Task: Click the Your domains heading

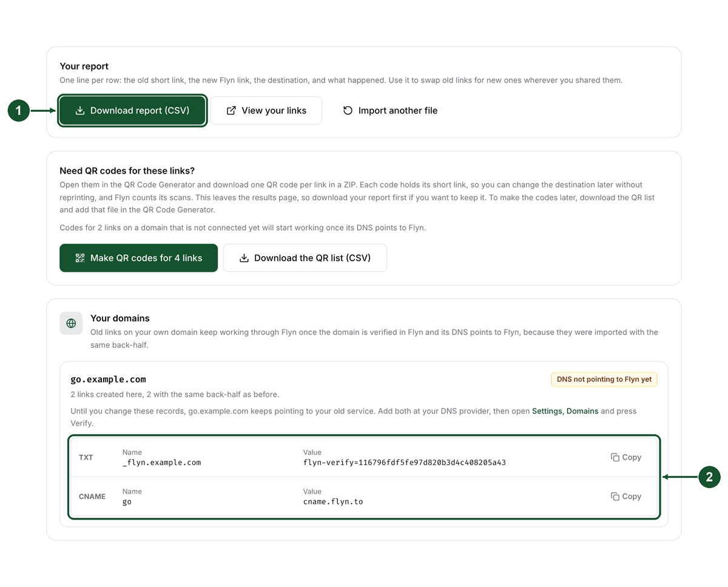Action: pyautogui.click(x=120, y=318)
